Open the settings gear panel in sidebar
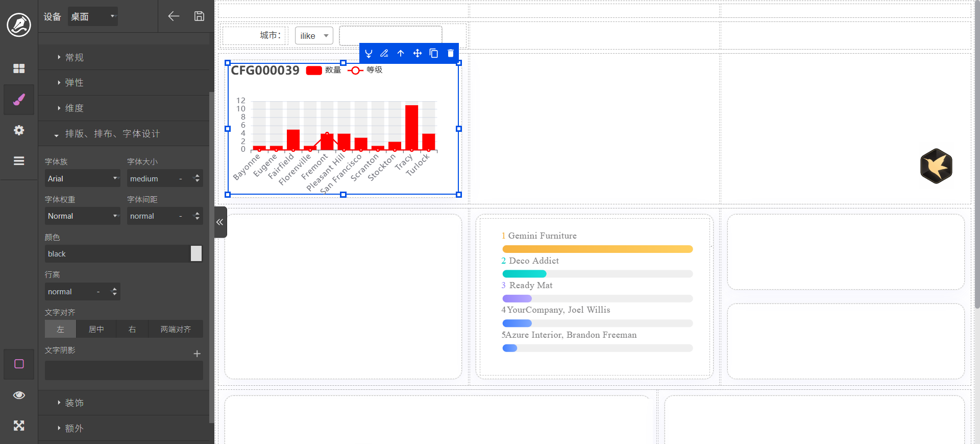The height and width of the screenshot is (444, 980). pyautogui.click(x=19, y=130)
